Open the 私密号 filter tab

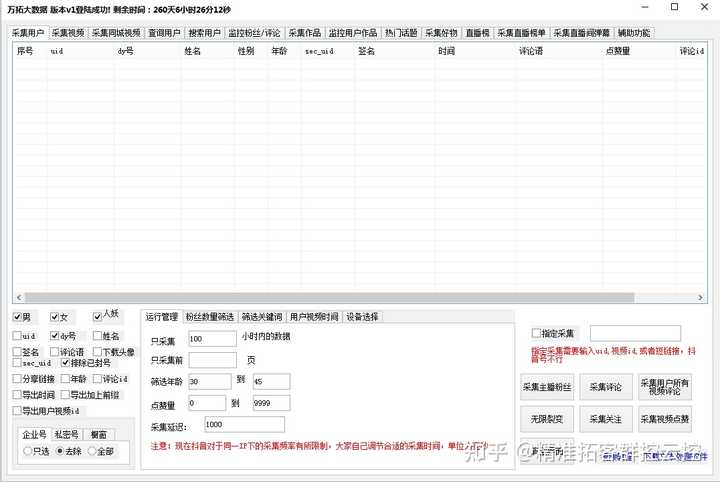(x=67, y=434)
